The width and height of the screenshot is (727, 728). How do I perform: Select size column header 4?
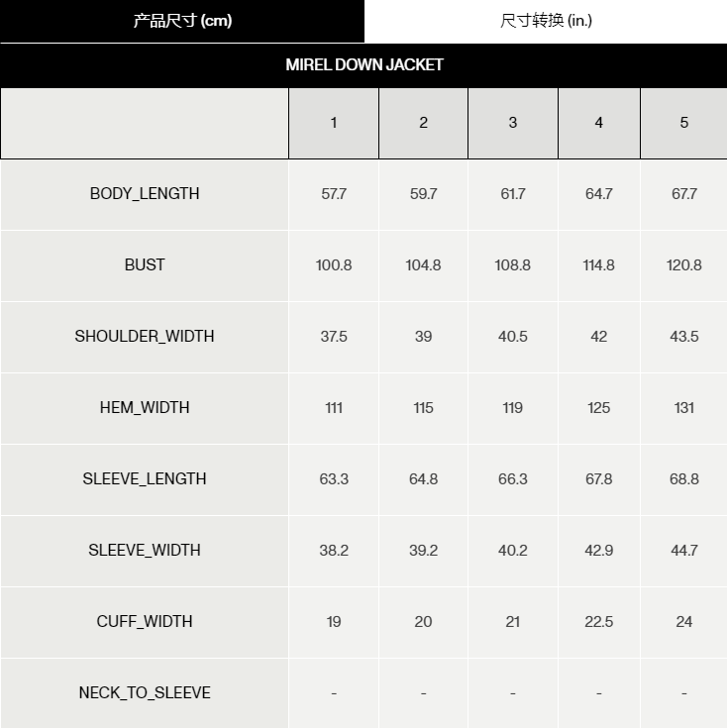click(599, 123)
